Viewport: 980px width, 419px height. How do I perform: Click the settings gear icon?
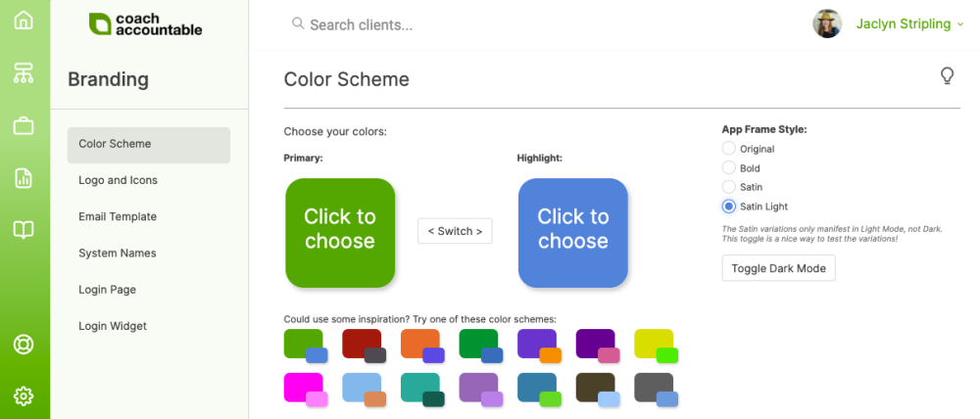click(24, 396)
